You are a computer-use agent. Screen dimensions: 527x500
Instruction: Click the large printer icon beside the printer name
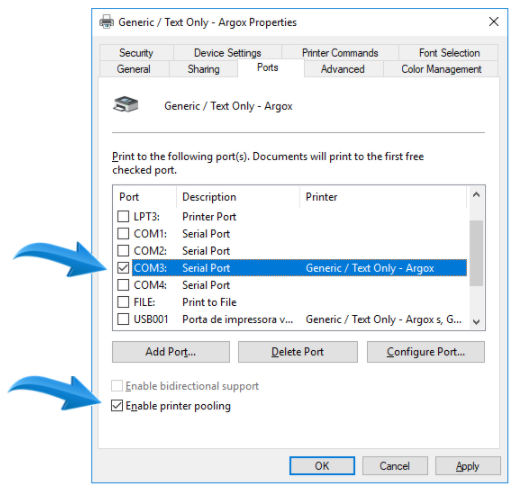click(x=125, y=104)
